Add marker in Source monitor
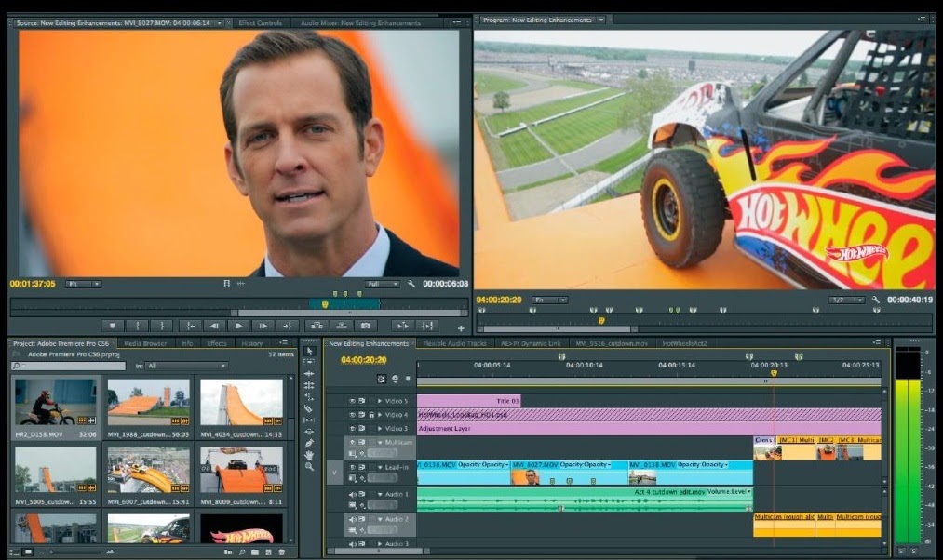This screenshot has height=560, width=943. pyautogui.click(x=113, y=326)
